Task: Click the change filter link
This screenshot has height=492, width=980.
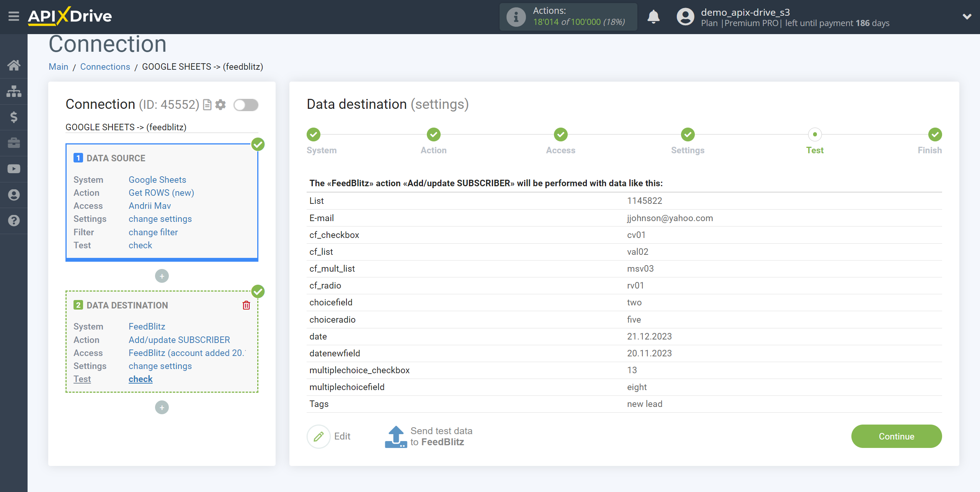Action: tap(153, 232)
